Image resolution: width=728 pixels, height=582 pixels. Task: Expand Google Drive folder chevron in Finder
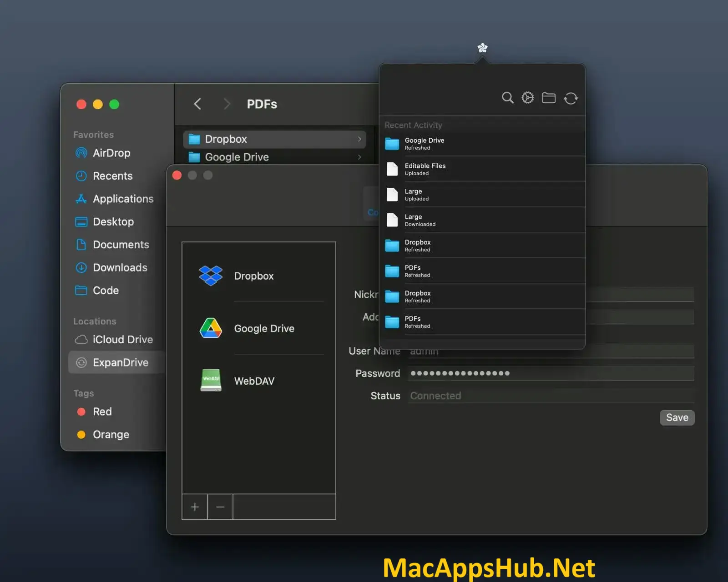(359, 157)
